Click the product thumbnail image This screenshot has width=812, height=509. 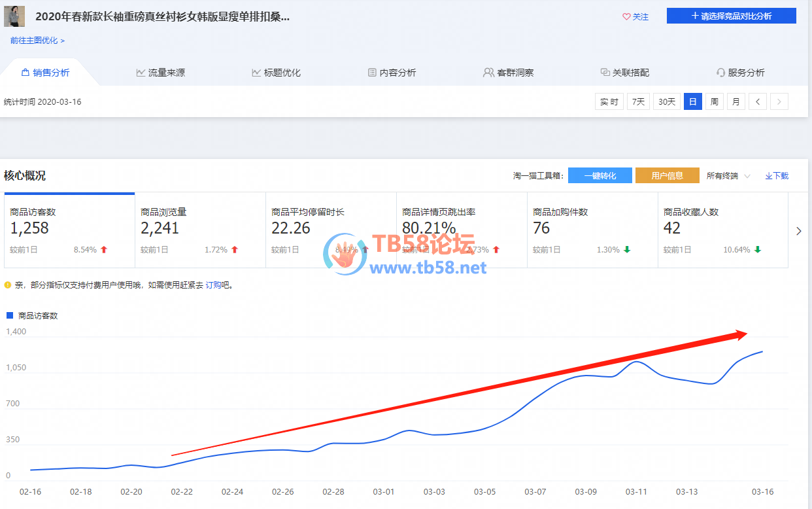pos(14,16)
